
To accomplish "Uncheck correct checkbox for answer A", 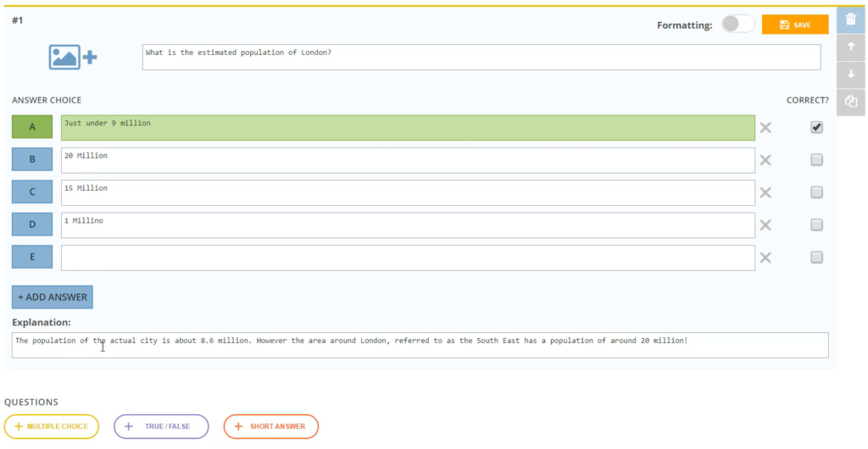I will pyautogui.click(x=816, y=127).
